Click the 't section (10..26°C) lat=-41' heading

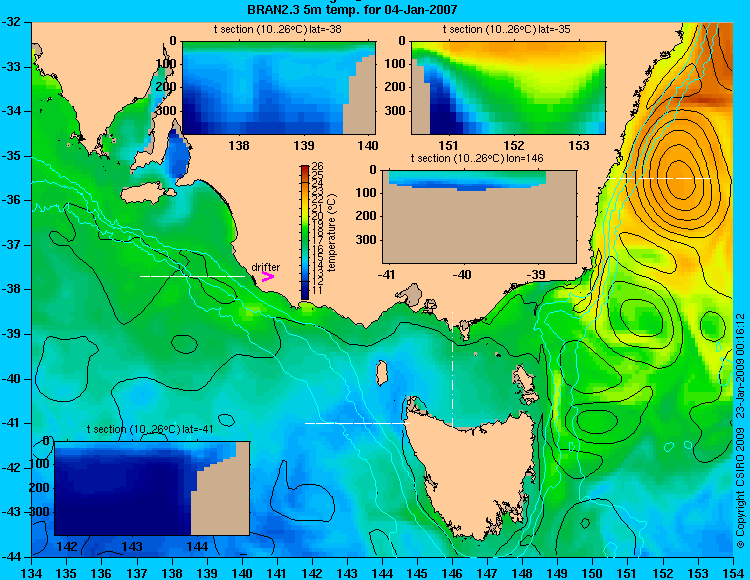coord(150,429)
